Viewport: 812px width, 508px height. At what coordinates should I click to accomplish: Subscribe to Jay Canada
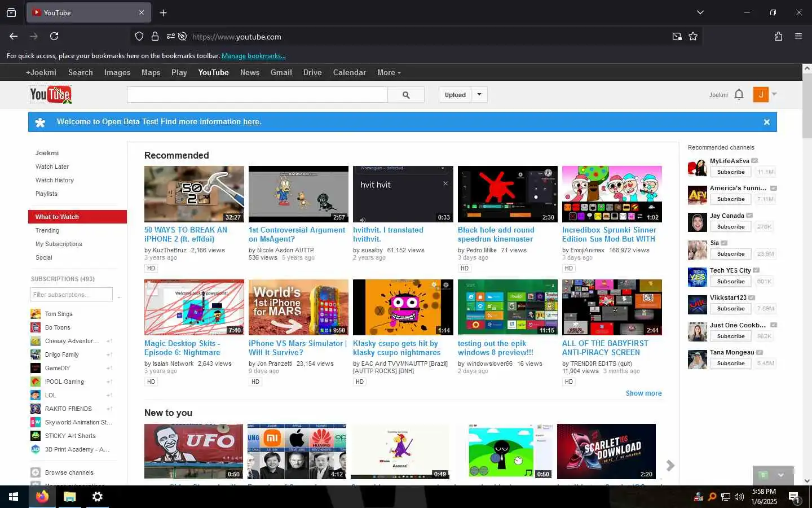(731, 227)
